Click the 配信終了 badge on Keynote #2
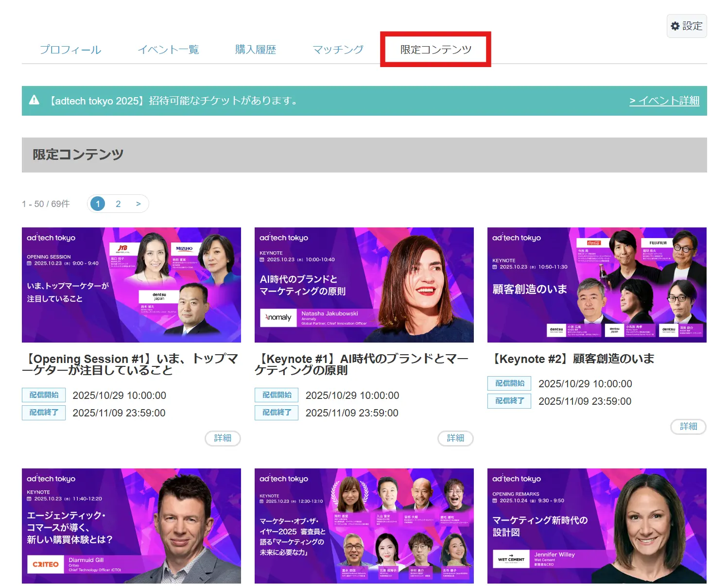The image size is (728, 586). tap(509, 401)
